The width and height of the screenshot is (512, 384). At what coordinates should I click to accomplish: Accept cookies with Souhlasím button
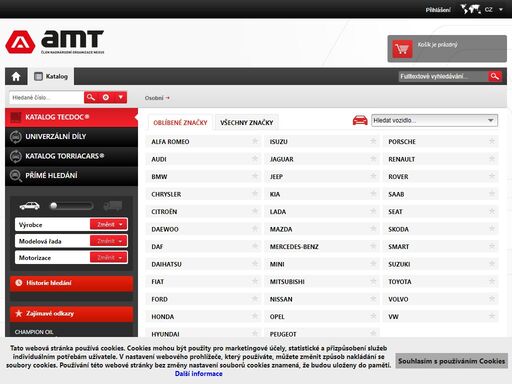coord(451,361)
